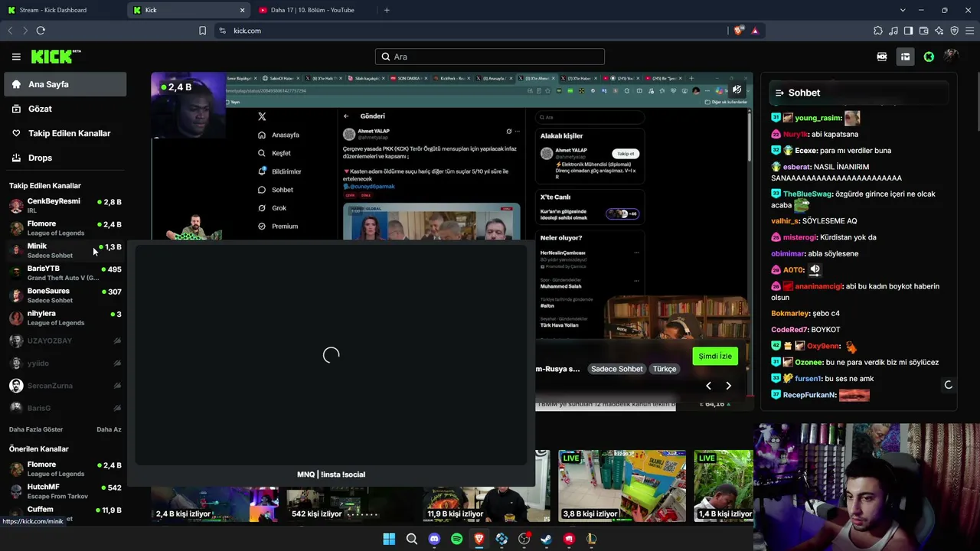Open the CenkBeyResmi channel
The width and height of the screenshot is (980, 551).
click(64, 205)
